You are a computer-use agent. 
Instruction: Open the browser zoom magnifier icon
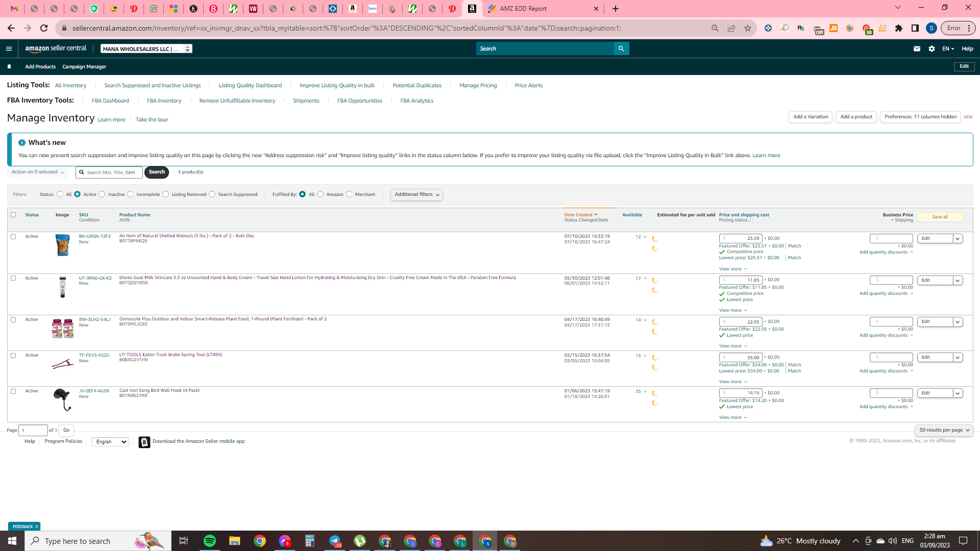point(715,28)
